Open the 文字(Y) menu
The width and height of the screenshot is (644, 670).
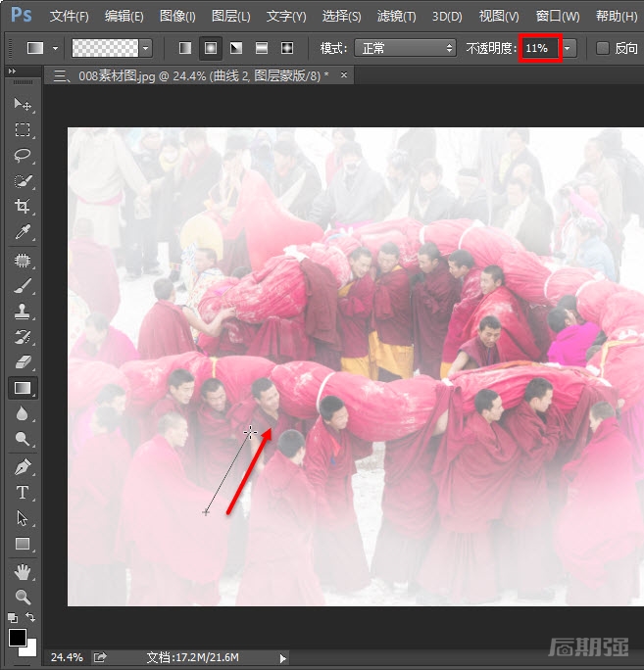(x=286, y=17)
